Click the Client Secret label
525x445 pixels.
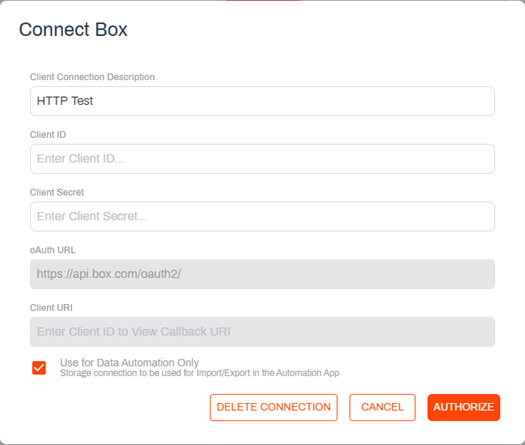pyautogui.click(x=57, y=192)
